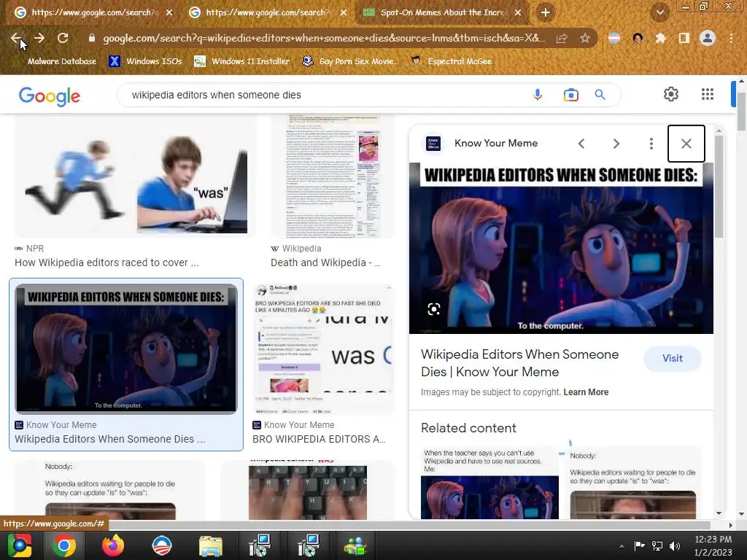Show the next image in preview panel

point(616,144)
